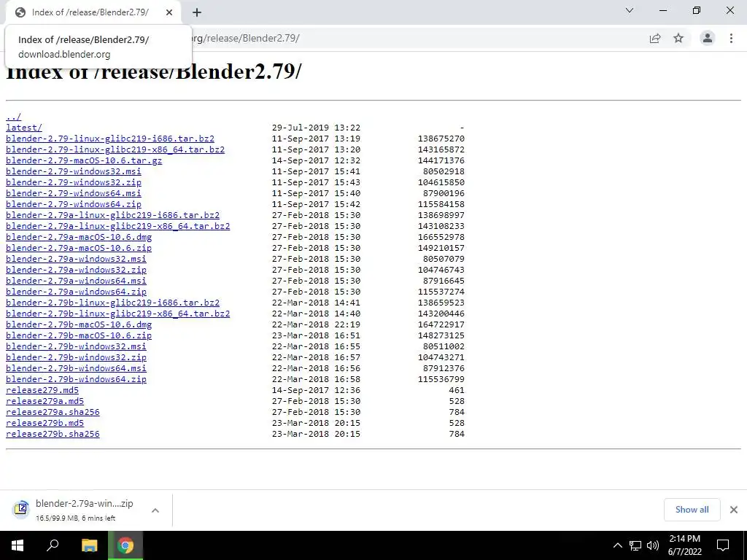Close the downloads bar

(x=734, y=510)
